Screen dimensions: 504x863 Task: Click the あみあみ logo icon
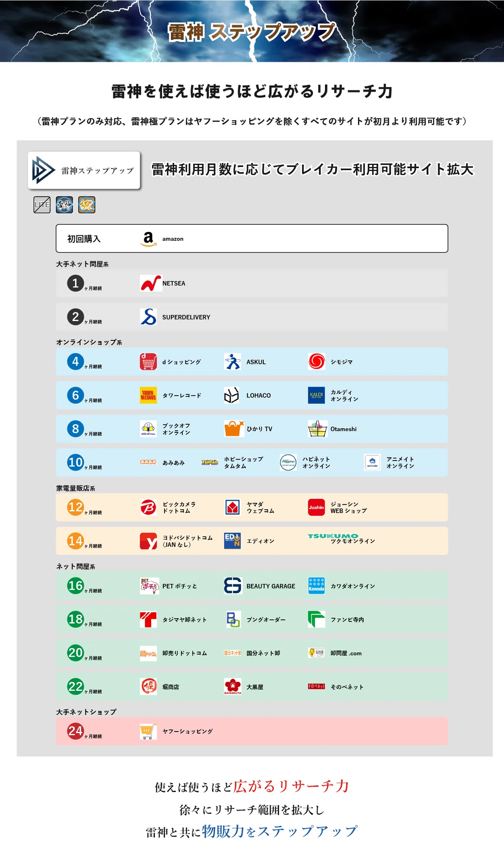148,462
